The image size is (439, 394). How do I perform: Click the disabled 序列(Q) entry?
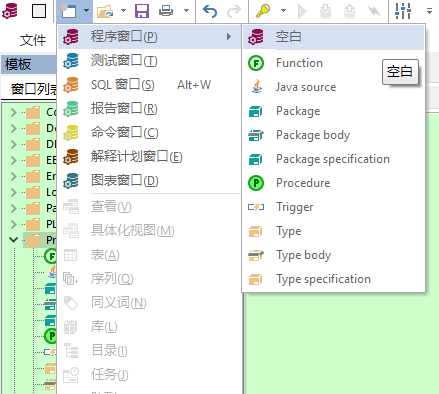150,279
